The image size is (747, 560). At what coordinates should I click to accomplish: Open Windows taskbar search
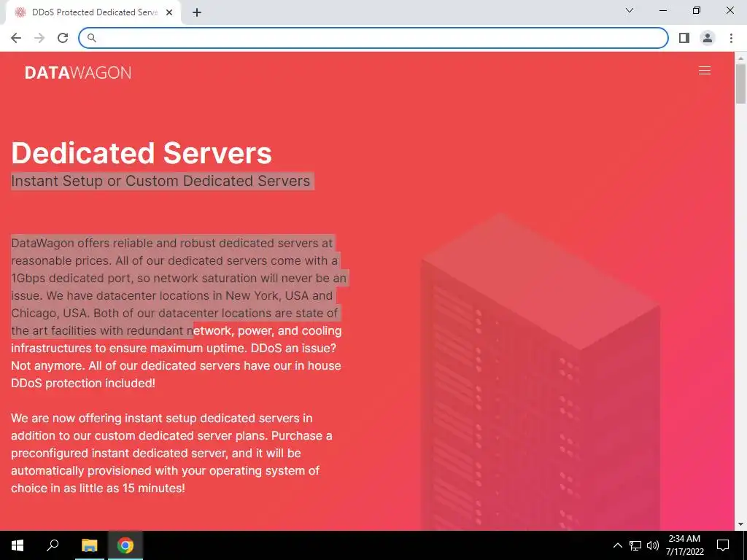click(53, 545)
